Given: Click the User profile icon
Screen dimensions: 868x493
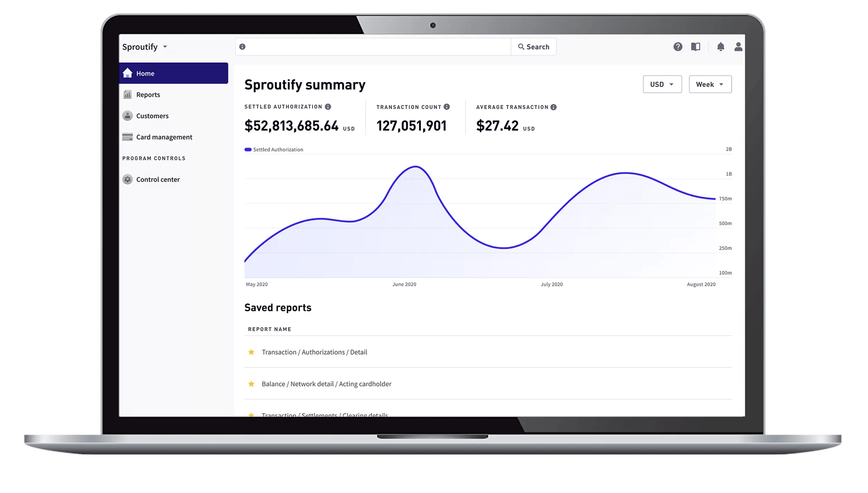Looking at the screenshot, I should [x=738, y=46].
